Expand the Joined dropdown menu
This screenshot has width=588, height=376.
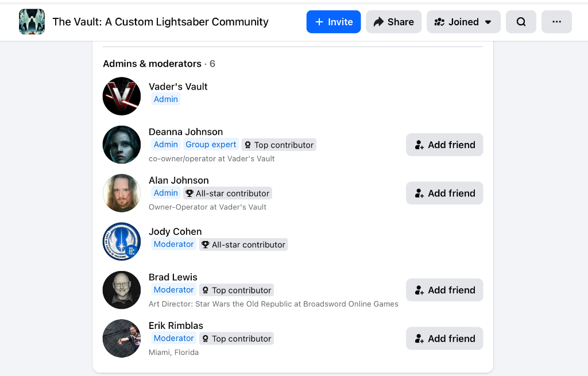coord(463,22)
